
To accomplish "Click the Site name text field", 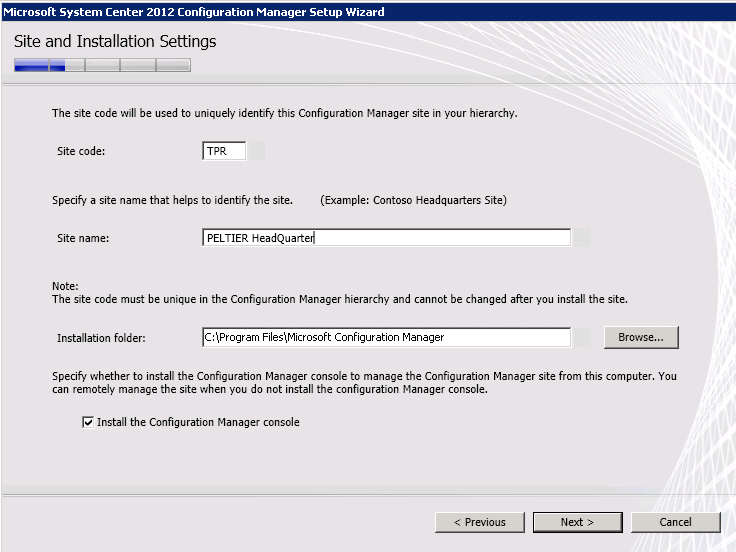I will pyautogui.click(x=386, y=238).
